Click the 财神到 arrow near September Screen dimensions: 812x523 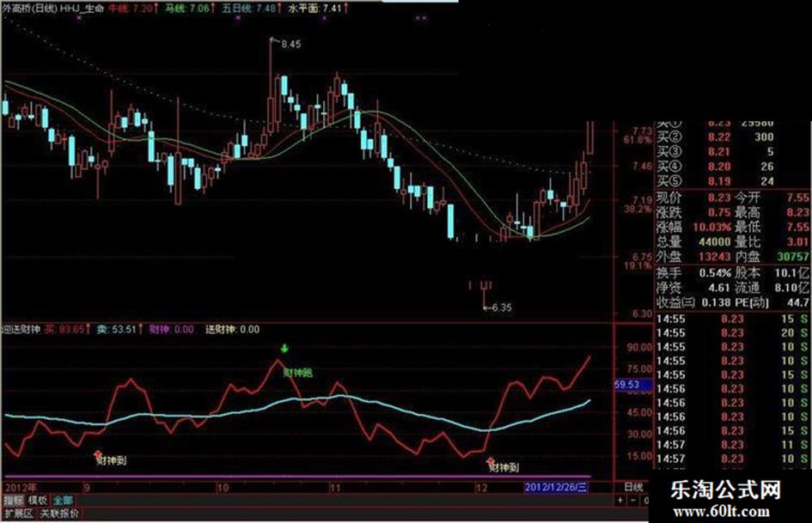coord(98,454)
